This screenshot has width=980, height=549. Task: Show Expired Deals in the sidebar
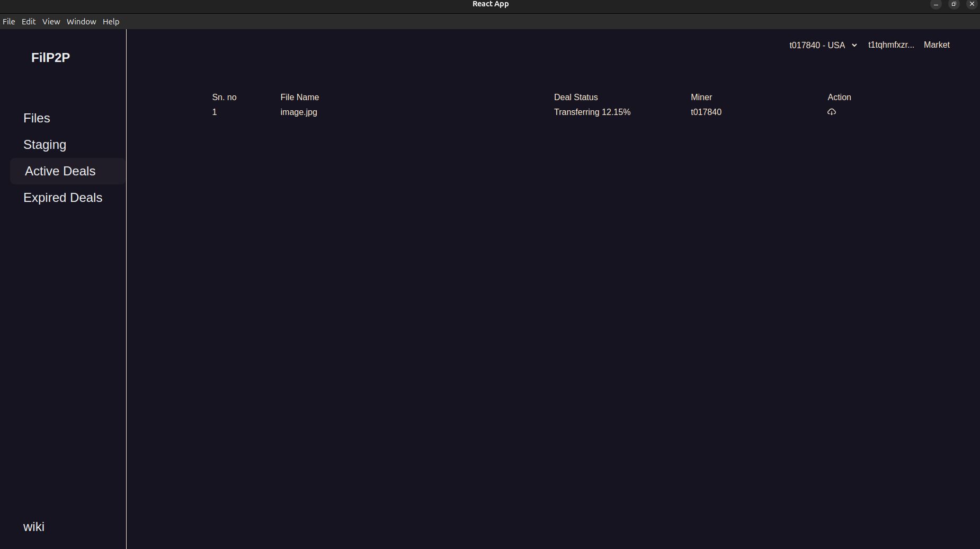tap(63, 198)
